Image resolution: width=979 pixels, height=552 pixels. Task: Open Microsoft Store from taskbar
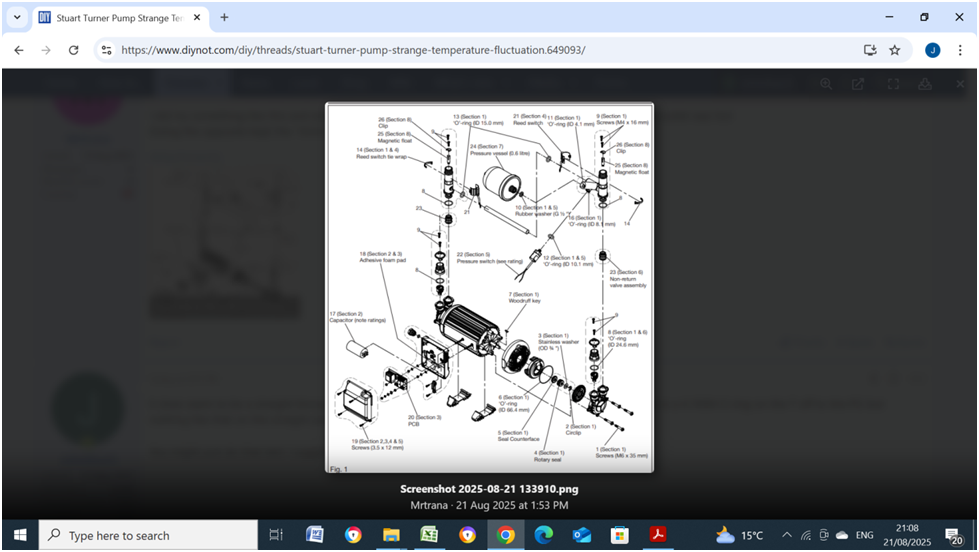pyautogui.click(x=619, y=535)
